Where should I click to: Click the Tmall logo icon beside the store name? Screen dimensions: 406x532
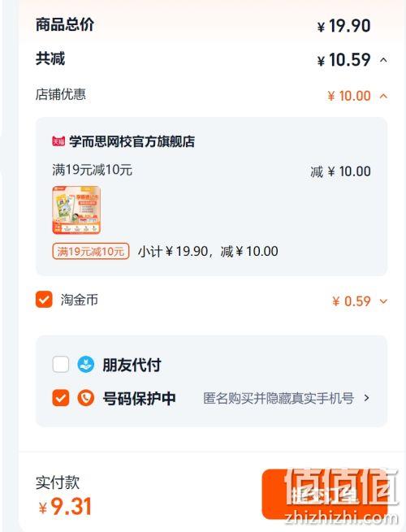(x=58, y=141)
